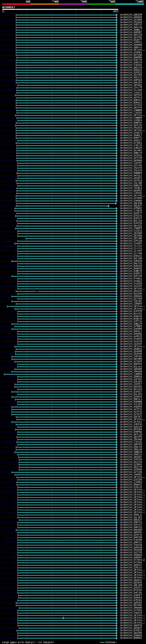Select label UniRef100_C5HDF5
This screenshot has height=644, width=146.
tap(131, 228)
